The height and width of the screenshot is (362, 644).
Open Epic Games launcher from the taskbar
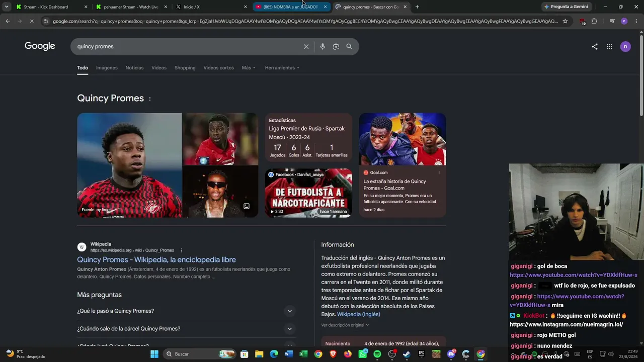[x=422, y=354]
